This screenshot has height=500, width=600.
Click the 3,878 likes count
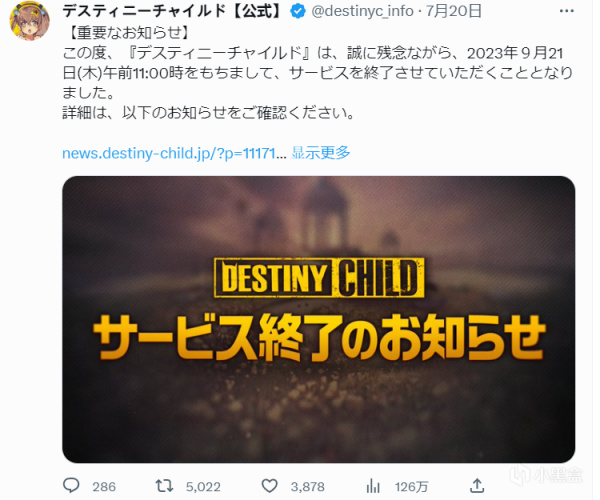pyautogui.click(x=308, y=487)
